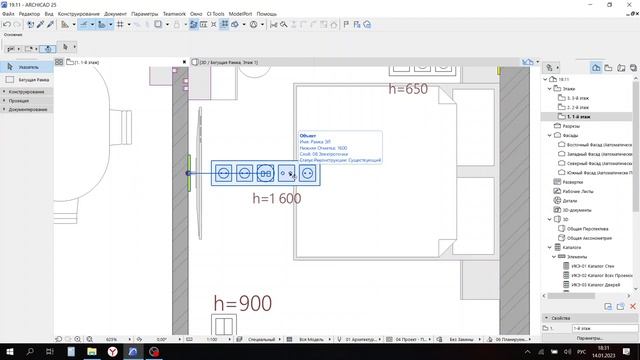The width and height of the screenshot is (640, 360).
Task: Collapse the Свойства properties section
Action: [546, 318]
